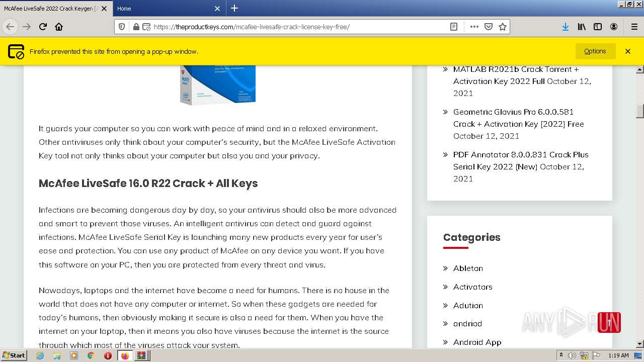
Task: Close the McAfee LiveSafe tab
Action: pos(104,9)
